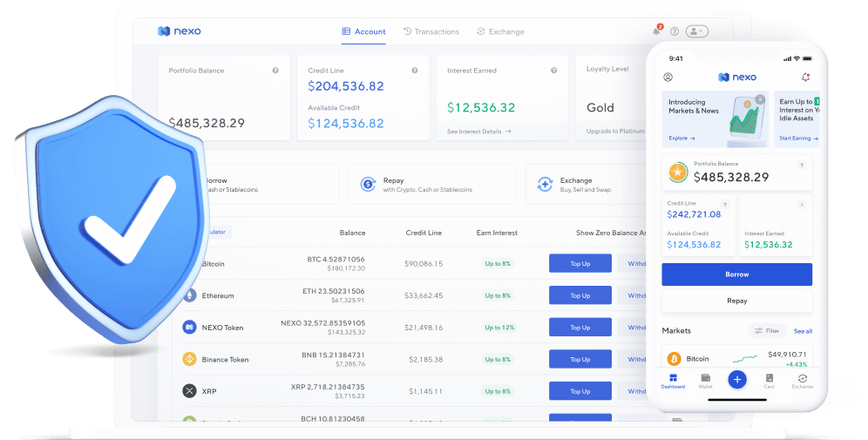This screenshot has height=440, width=868.
Task: Click Explore link in mobile banner
Action: pos(682,139)
